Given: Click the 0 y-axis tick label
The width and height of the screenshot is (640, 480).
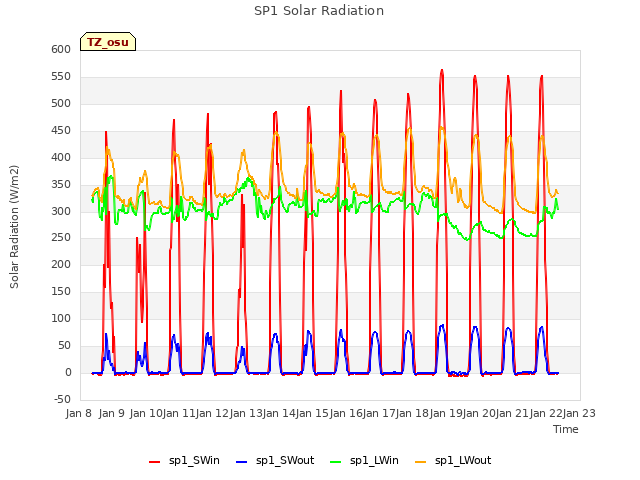Looking at the screenshot, I should pos(68,373).
